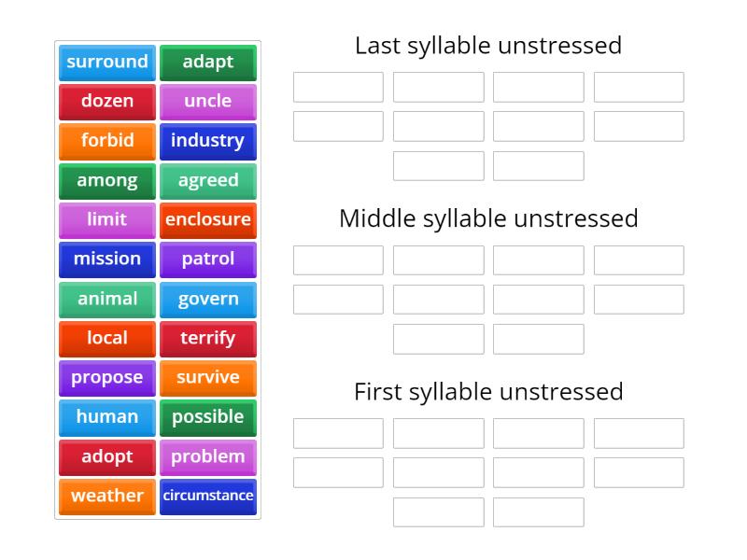Click the orange 'forbid' tile
The image size is (747, 560).
[107, 141]
